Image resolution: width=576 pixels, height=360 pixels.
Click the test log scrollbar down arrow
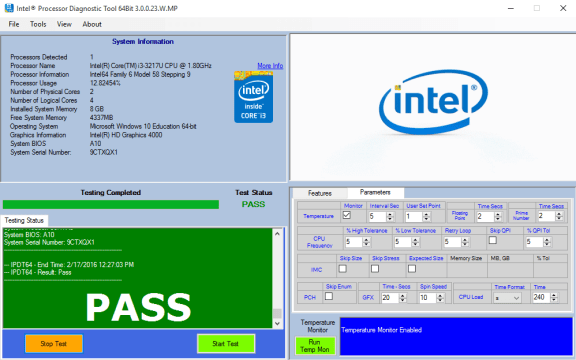coord(277,323)
